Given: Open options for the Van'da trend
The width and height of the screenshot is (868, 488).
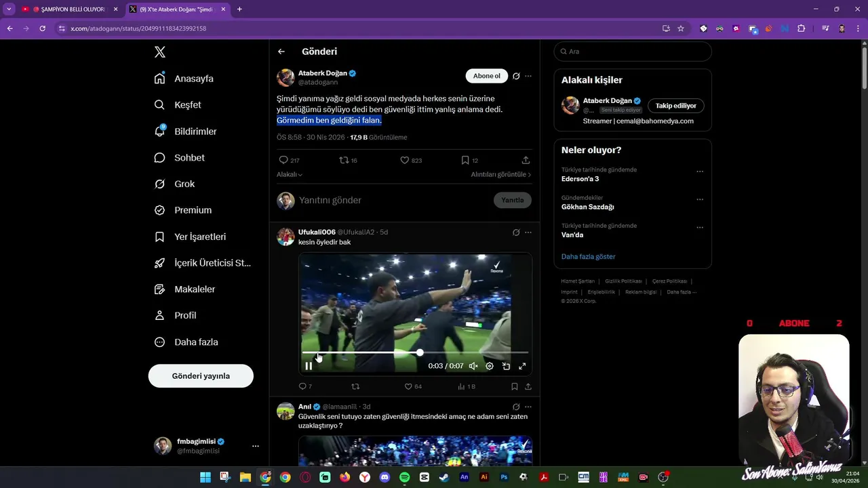Looking at the screenshot, I should coord(700,228).
